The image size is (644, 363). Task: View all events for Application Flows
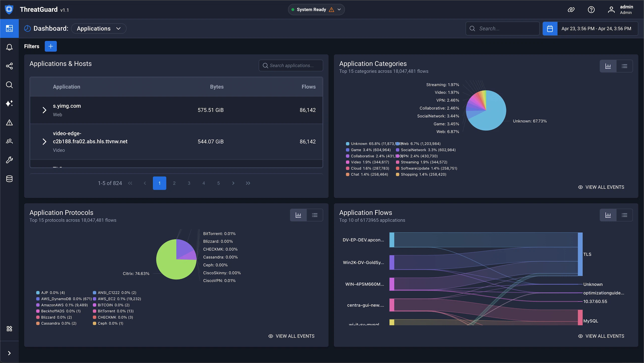(x=601, y=336)
